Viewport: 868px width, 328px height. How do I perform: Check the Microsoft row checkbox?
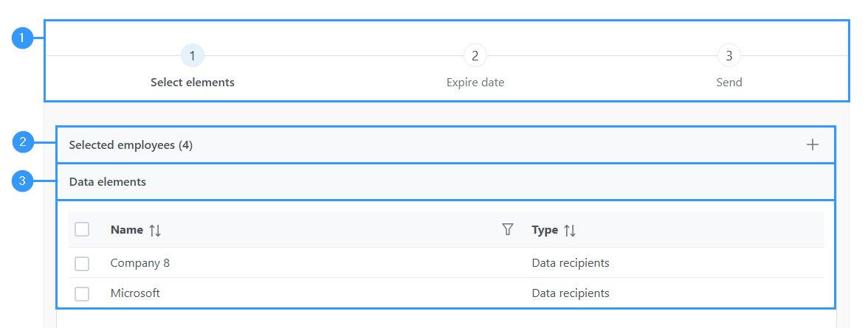[x=82, y=293]
